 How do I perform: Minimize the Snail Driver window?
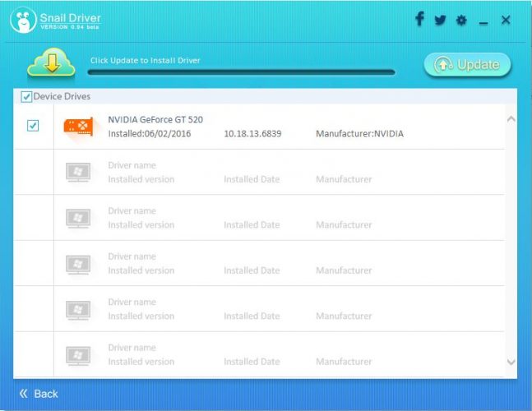(x=483, y=23)
